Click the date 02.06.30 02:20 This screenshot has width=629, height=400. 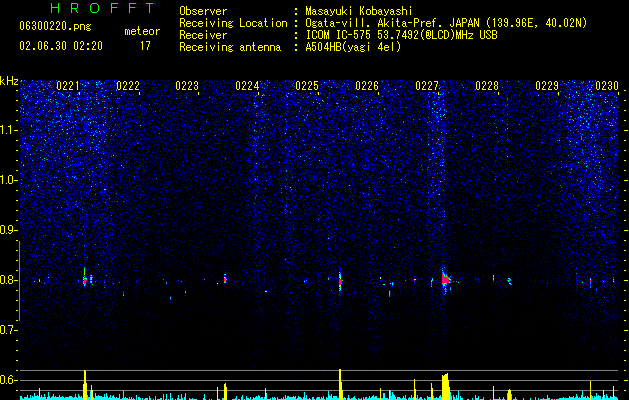pos(61,46)
